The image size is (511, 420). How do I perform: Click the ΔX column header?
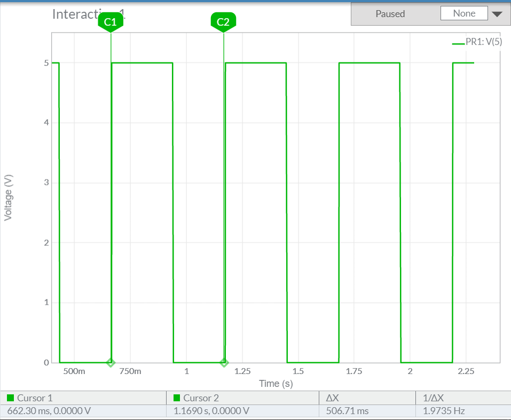(x=333, y=398)
